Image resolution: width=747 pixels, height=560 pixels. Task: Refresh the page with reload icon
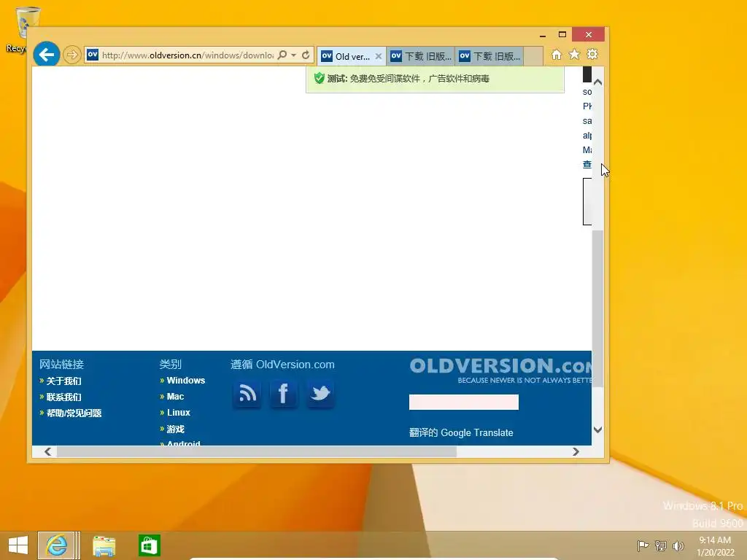[x=306, y=55]
